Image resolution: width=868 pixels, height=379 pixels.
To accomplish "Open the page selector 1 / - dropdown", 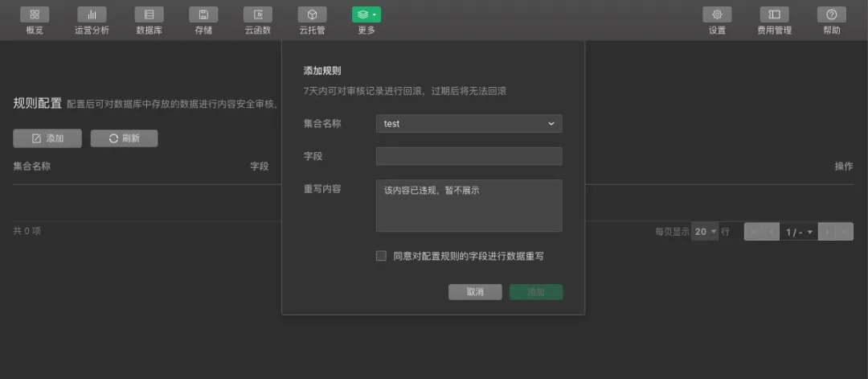I will [799, 232].
